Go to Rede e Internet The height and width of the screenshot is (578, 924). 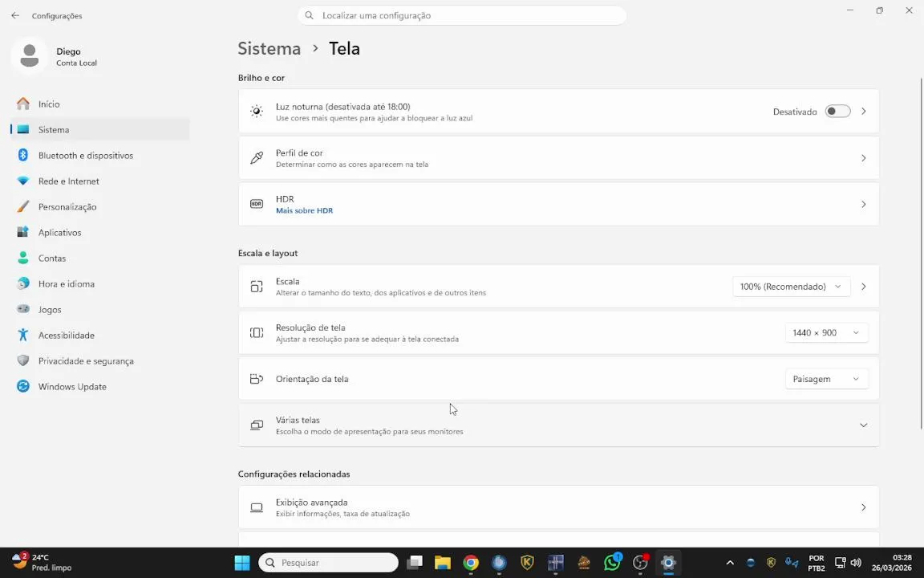(x=100, y=181)
